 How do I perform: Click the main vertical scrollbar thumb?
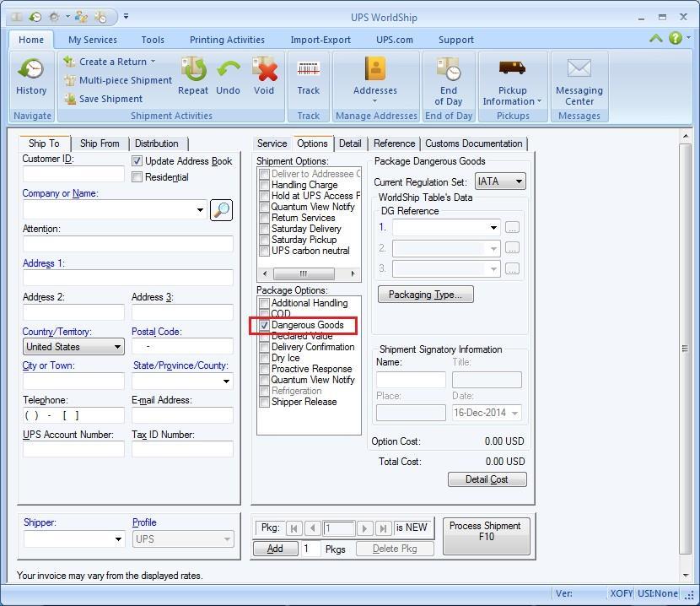[x=685, y=349]
